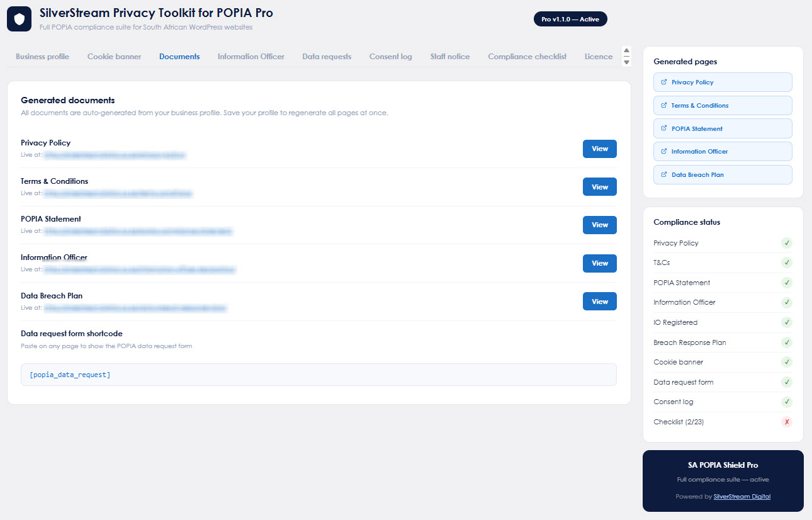Click external link icon beside Terms & Conditions

[x=664, y=105]
